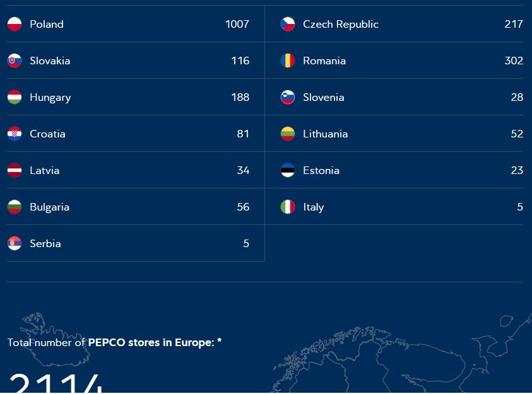Screen dimensions: 532x394
Task: Click the Estonia flag icon
Action: click(x=288, y=170)
